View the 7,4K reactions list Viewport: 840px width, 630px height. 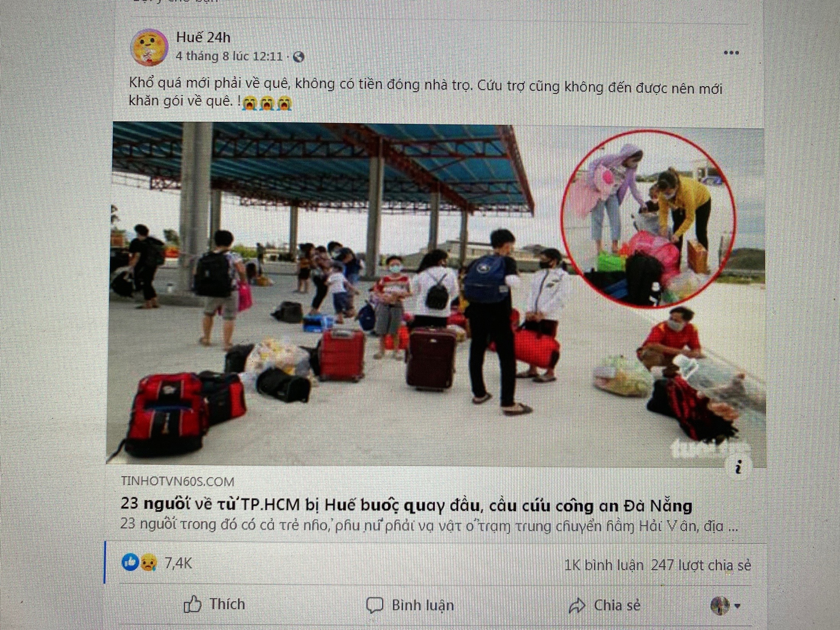point(178,563)
